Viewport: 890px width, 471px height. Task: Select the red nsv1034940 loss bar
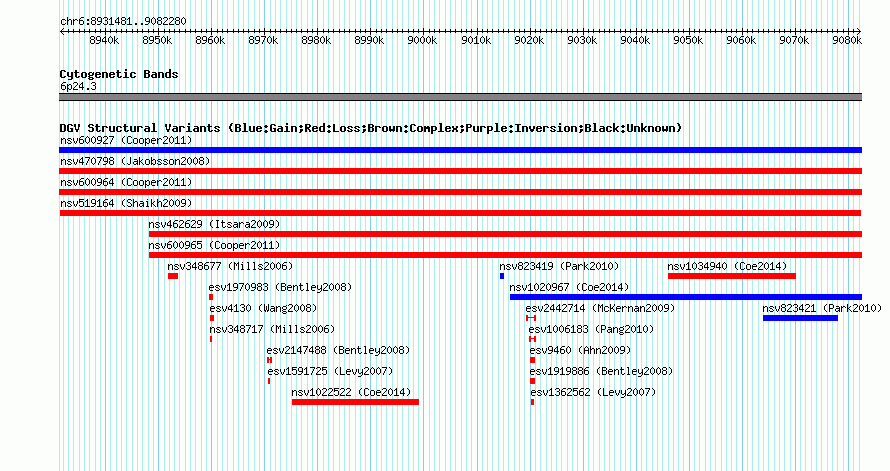click(732, 276)
